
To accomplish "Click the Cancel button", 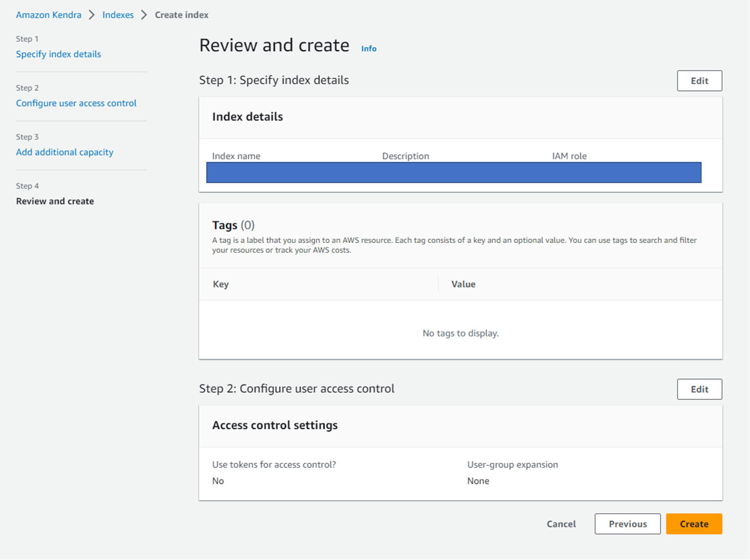I will pos(561,524).
